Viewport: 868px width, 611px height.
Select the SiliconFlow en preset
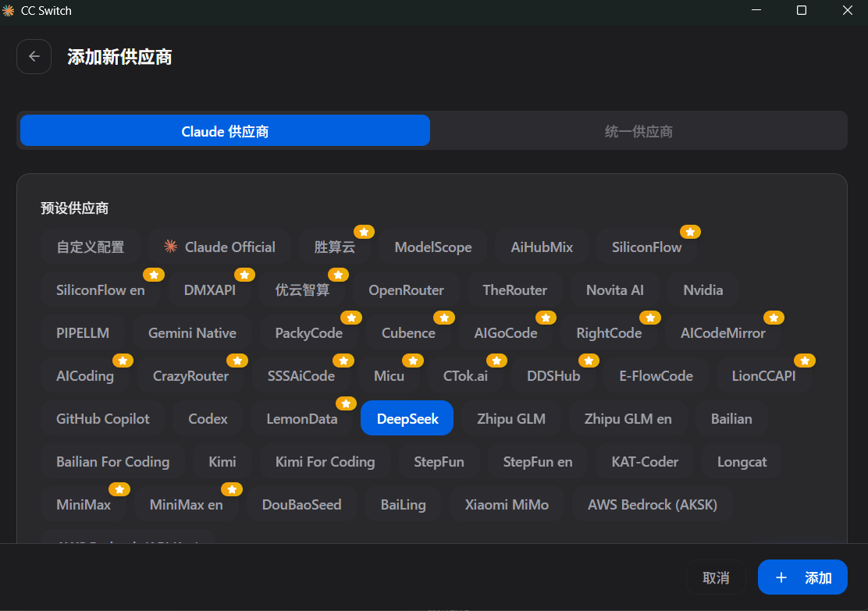[x=100, y=290]
